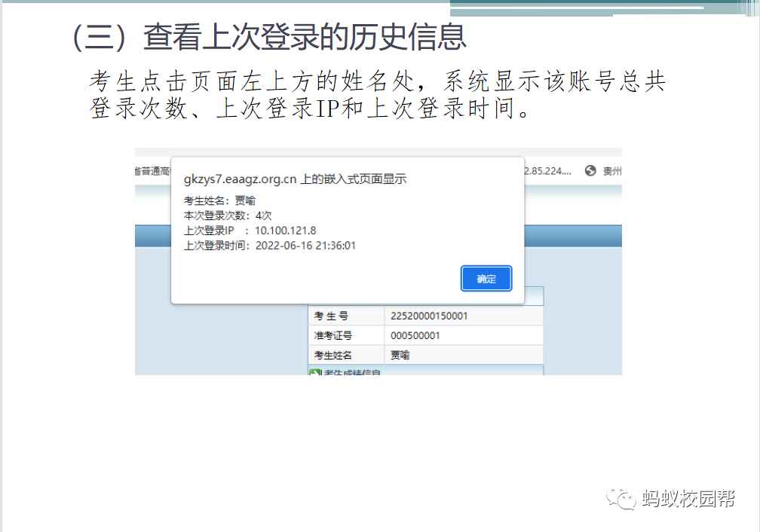Expand the 考生成绩信息 section header
Viewport: 760px width, 532px height.
(353, 372)
